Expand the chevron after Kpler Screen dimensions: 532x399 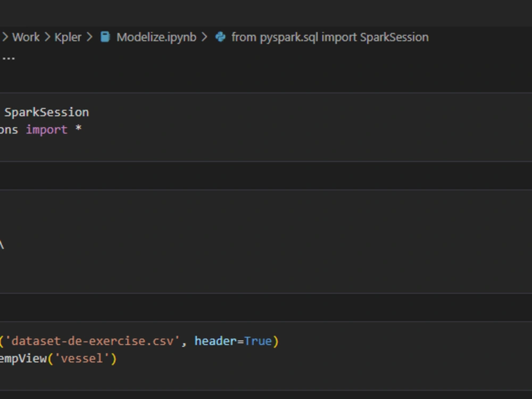point(89,37)
